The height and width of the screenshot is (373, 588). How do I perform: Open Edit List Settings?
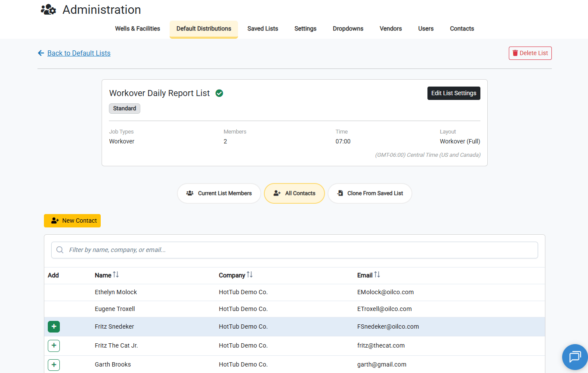point(454,93)
